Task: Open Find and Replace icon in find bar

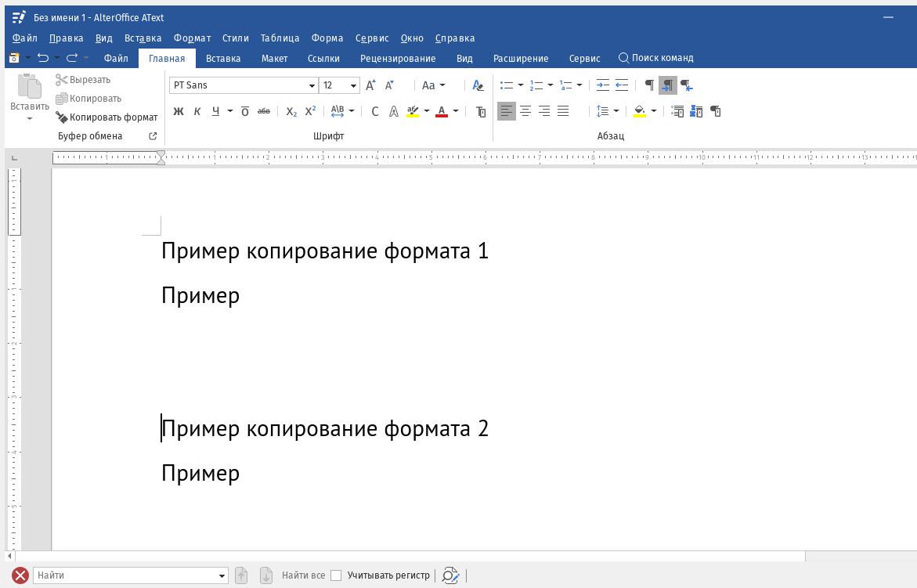Action: tap(450, 575)
